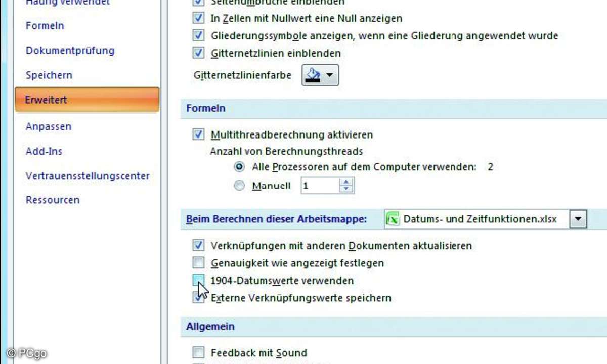
Task: Uncheck 'In Zellen mit Nullwert eine Null anzeigen'
Action: click(198, 18)
